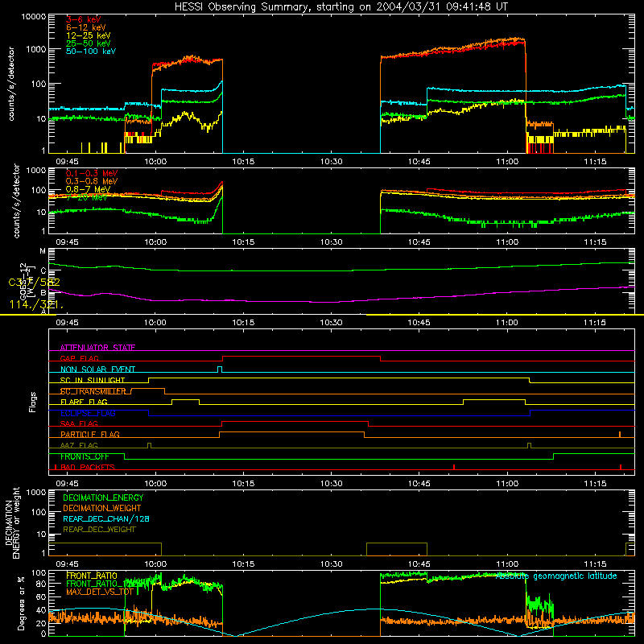Pick the 50-100 keV legend label
Viewport: 644px width, 644px height.
[91, 51]
